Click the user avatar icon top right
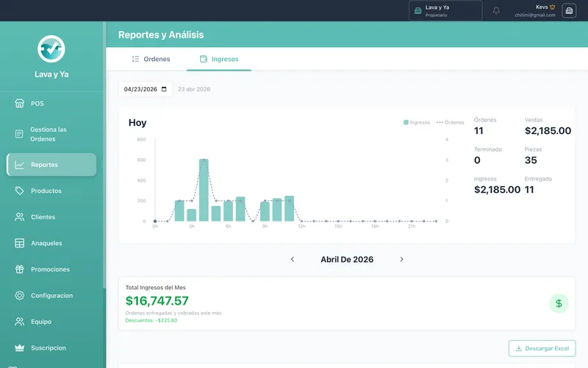Screen dimensions: 588x368 click(x=569, y=10)
